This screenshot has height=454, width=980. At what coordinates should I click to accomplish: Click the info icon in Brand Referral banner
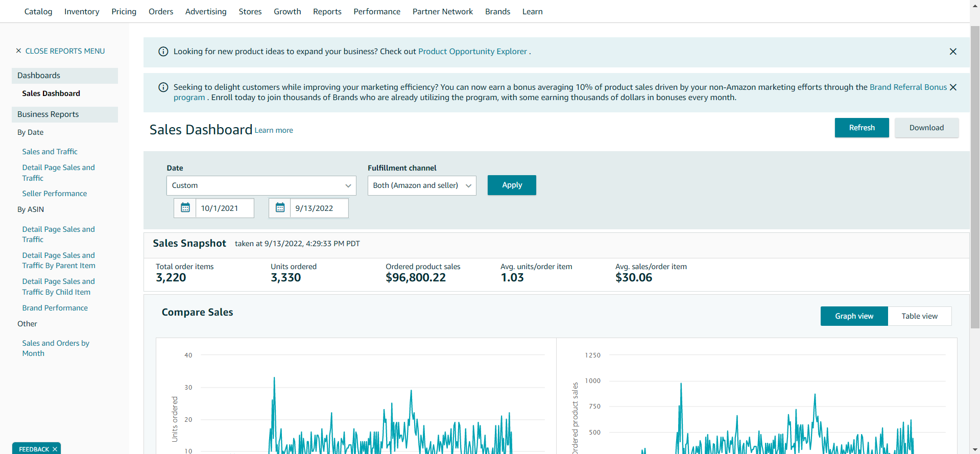163,87
